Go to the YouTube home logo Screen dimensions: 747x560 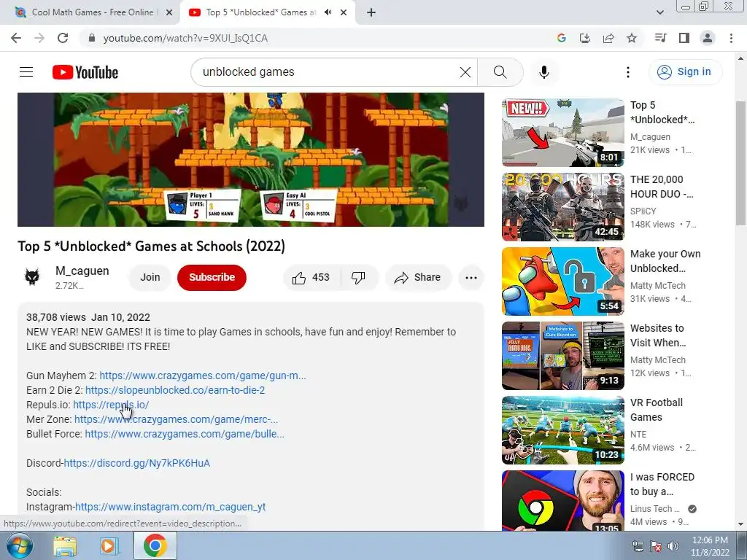pos(85,72)
